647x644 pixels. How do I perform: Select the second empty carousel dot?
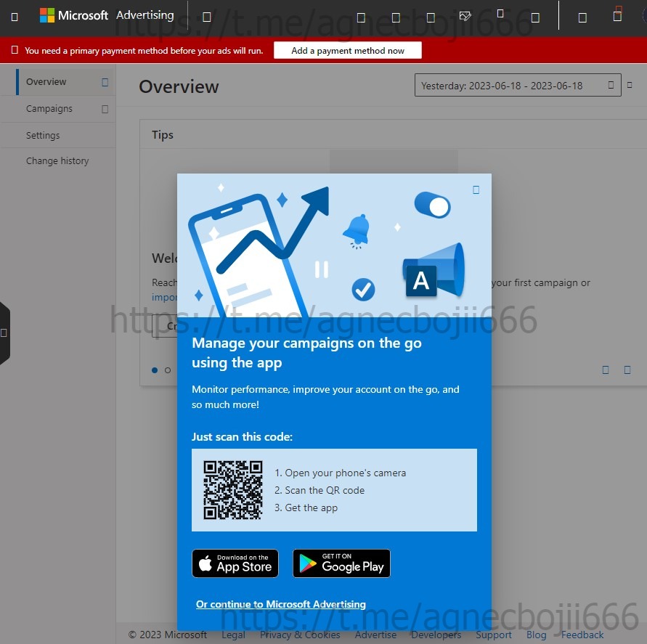(x=168, y=370)
